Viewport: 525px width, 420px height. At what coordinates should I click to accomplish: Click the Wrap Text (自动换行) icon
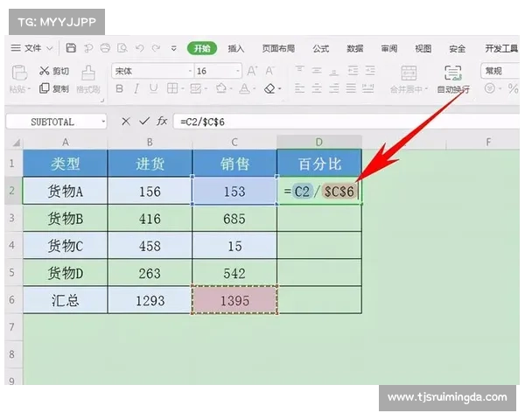[453, 73]
